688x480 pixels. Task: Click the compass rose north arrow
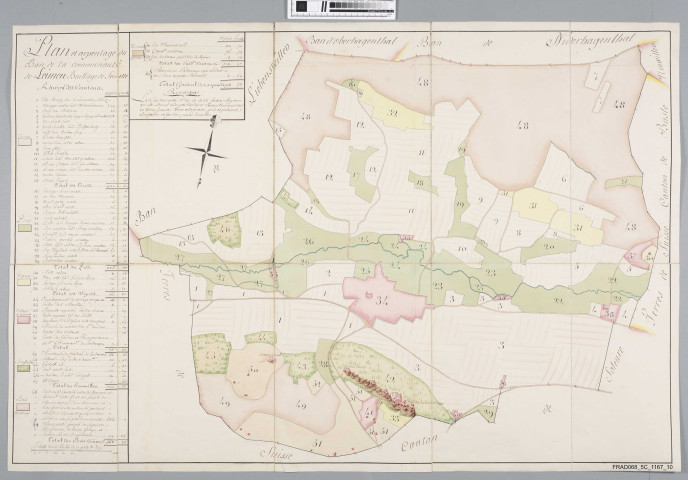click(x=210, y=152)
